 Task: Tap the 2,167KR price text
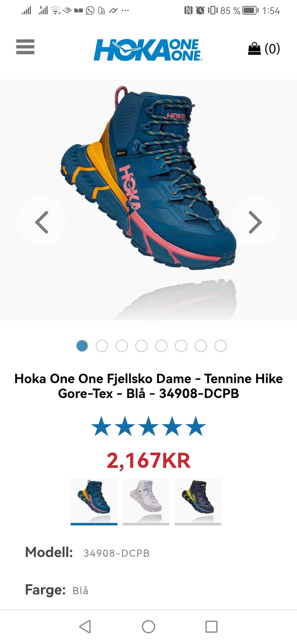[148, 460]
